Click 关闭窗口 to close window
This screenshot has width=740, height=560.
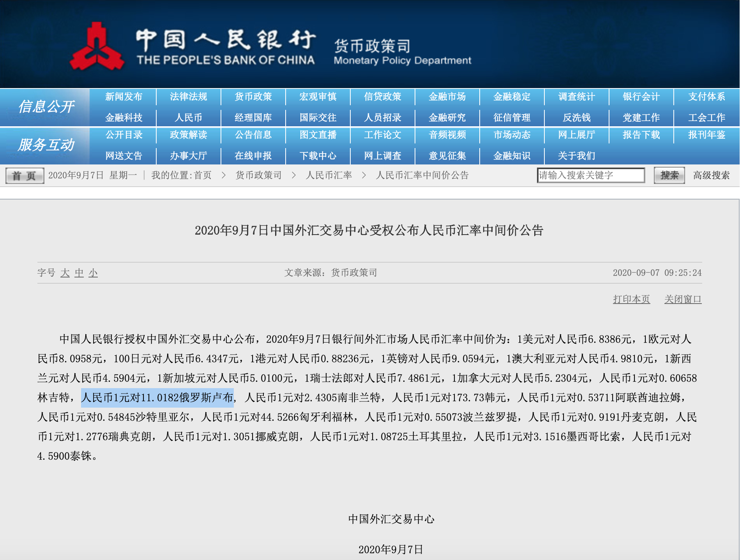tap(683, 299)
